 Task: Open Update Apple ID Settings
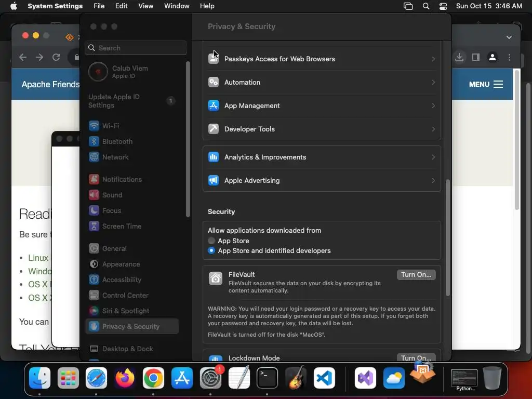132,101
